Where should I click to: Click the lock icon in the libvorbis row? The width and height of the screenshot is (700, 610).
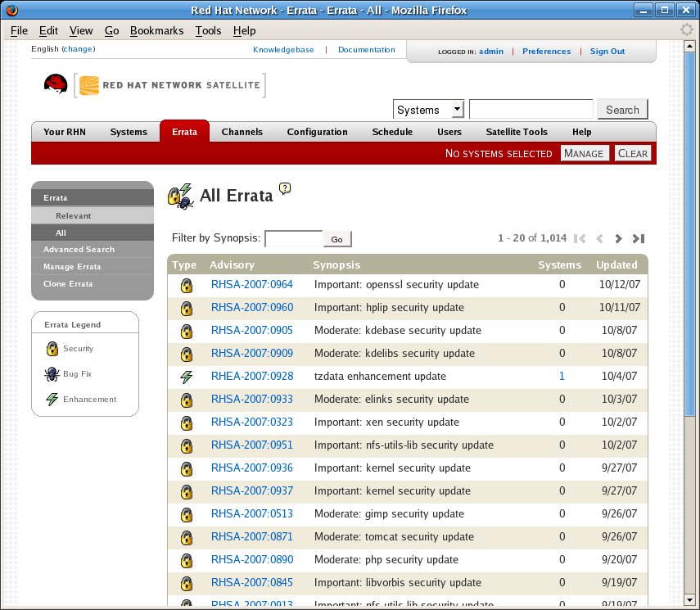[x=187, y=583]
